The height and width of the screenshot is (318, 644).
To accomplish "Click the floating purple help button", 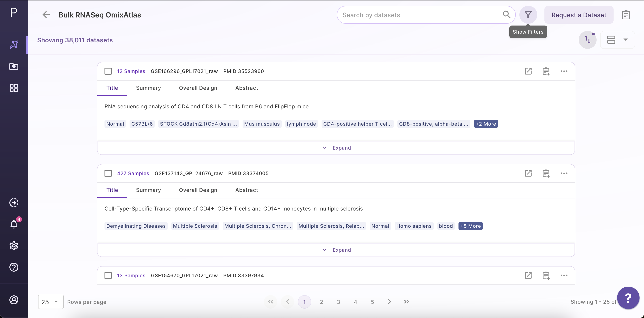I will point(628,298).
